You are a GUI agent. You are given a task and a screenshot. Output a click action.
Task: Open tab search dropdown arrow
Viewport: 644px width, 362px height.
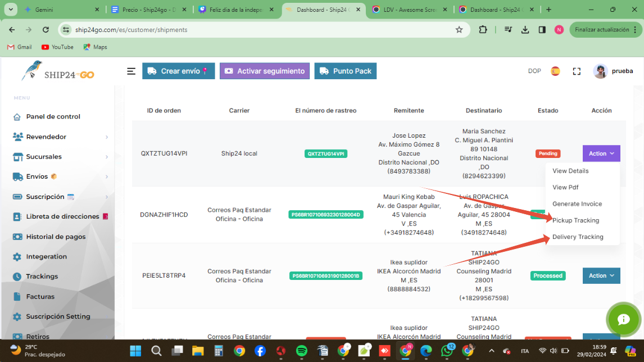(x=11, y=10)
